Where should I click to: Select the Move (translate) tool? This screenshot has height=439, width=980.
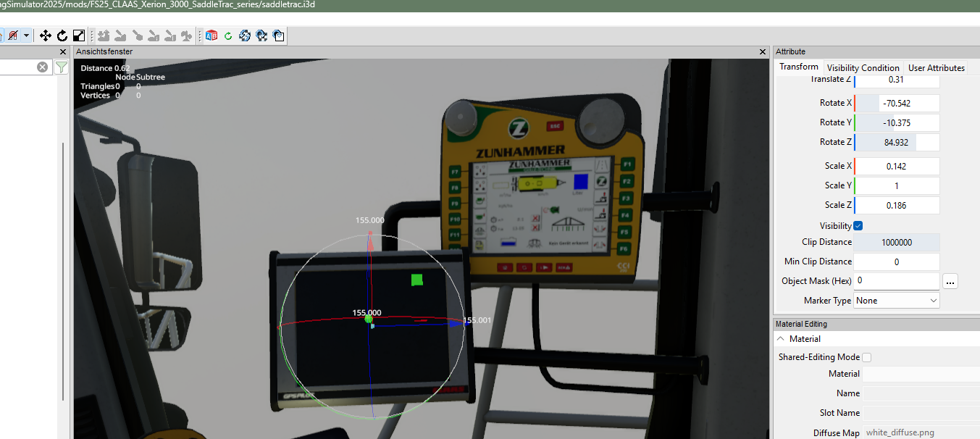point(45,35)
